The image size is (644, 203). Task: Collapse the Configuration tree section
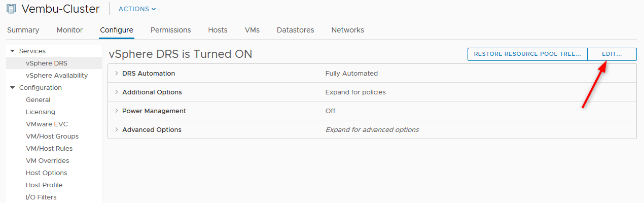tap(12, 88)
